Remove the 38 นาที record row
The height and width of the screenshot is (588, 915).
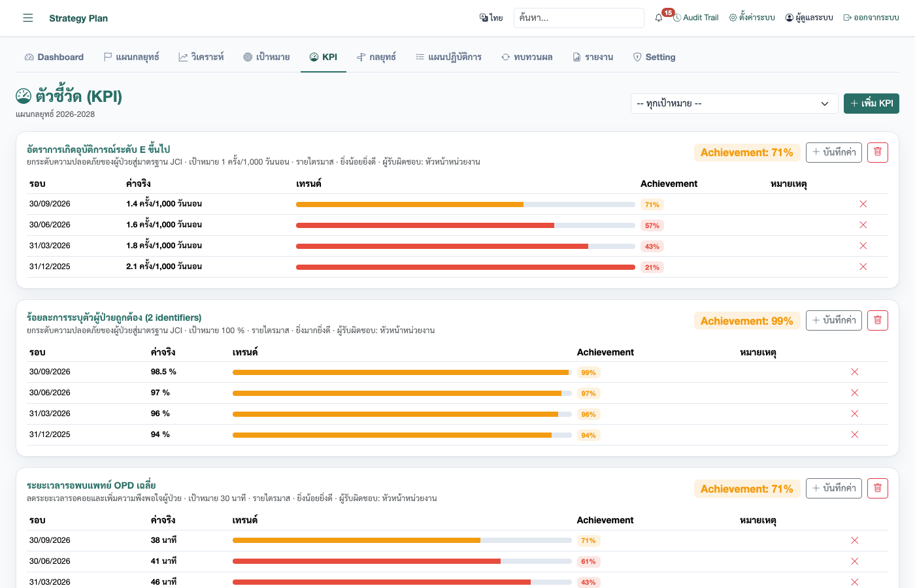point(854,540)
